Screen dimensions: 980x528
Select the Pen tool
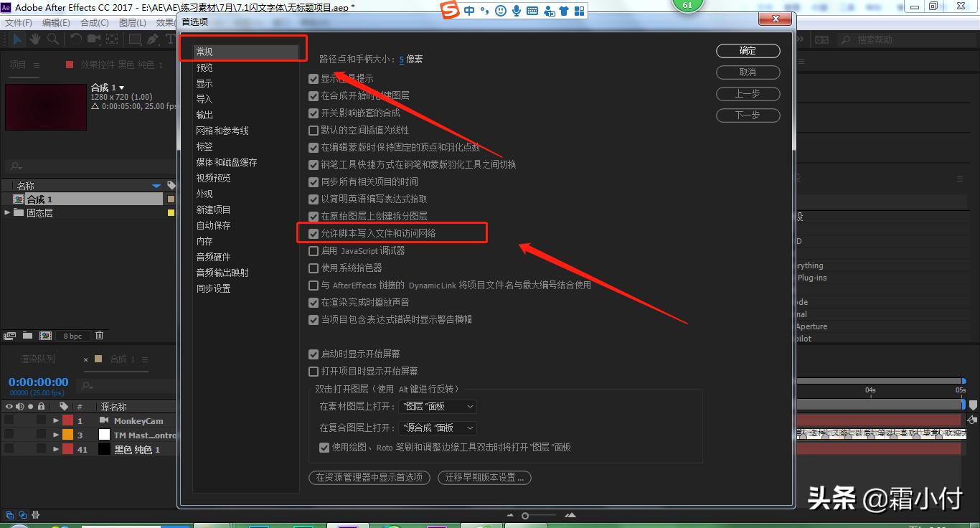coord(154,39)
